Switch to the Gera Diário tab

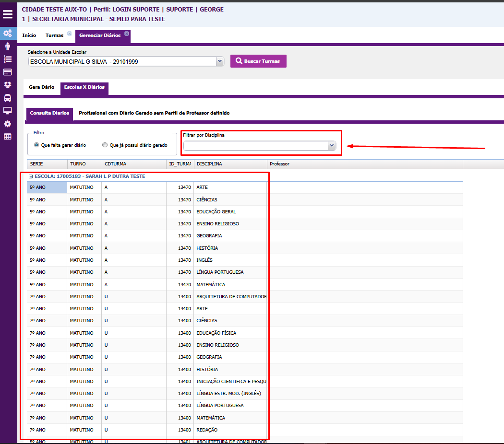point(42,87)
